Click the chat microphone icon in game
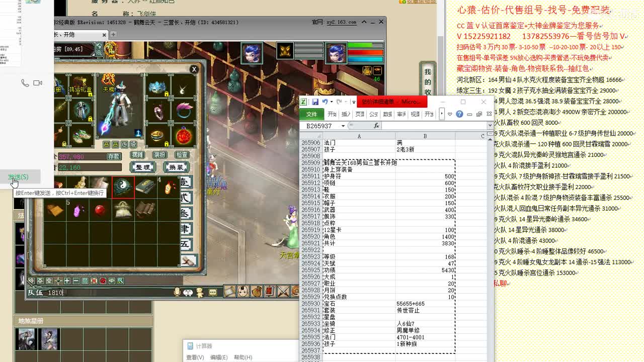The image size is (644, 362). tap(177, 292)
